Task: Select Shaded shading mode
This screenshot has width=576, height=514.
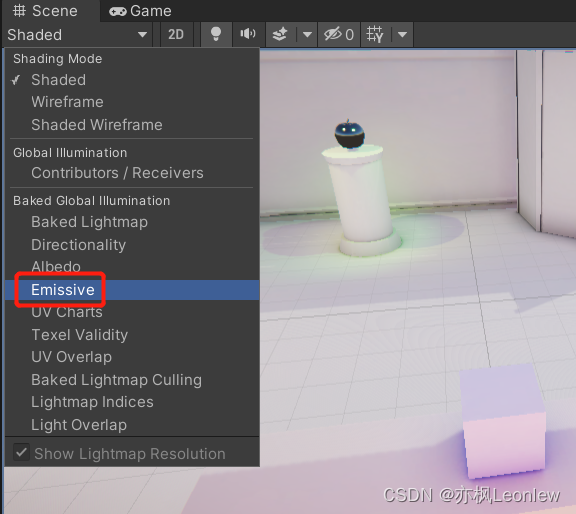Action: coord(132,80)
